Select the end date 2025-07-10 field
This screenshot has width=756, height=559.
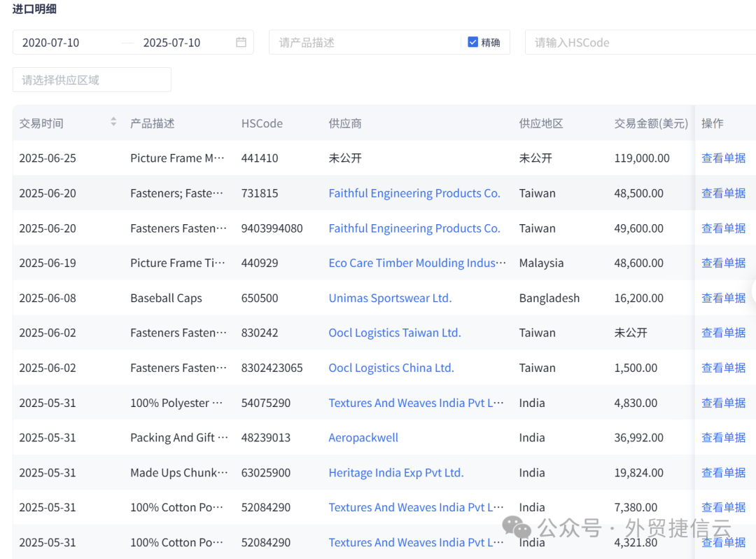171,43
